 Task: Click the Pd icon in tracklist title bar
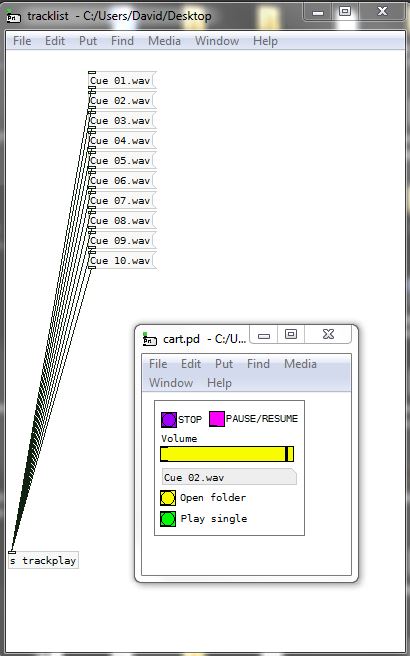coord(13,16)
